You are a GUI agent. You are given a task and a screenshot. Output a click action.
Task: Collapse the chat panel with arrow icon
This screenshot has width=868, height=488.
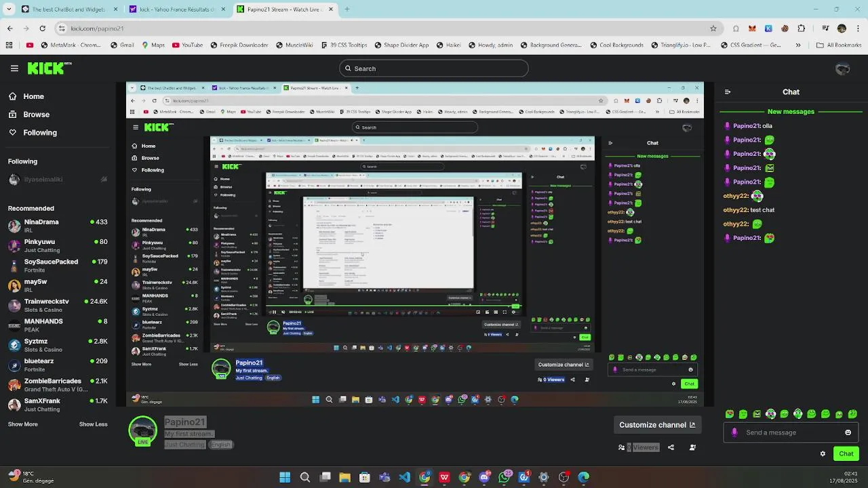728,92
